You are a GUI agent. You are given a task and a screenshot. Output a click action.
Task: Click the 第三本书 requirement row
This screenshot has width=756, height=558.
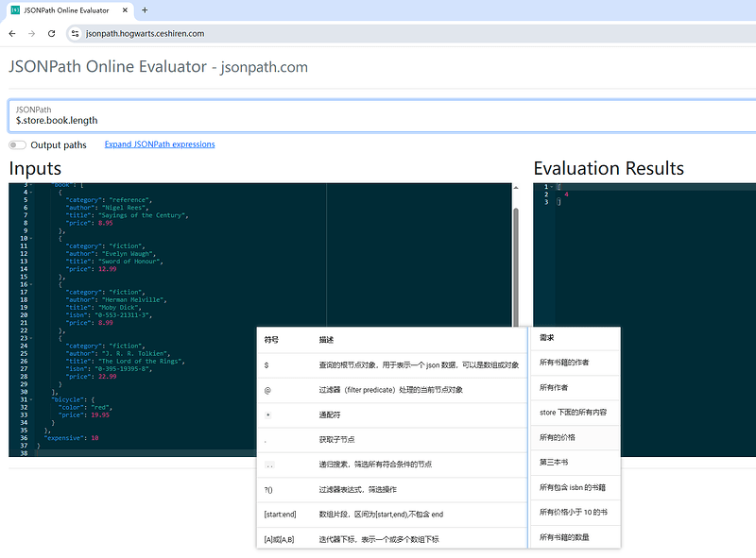575,463
